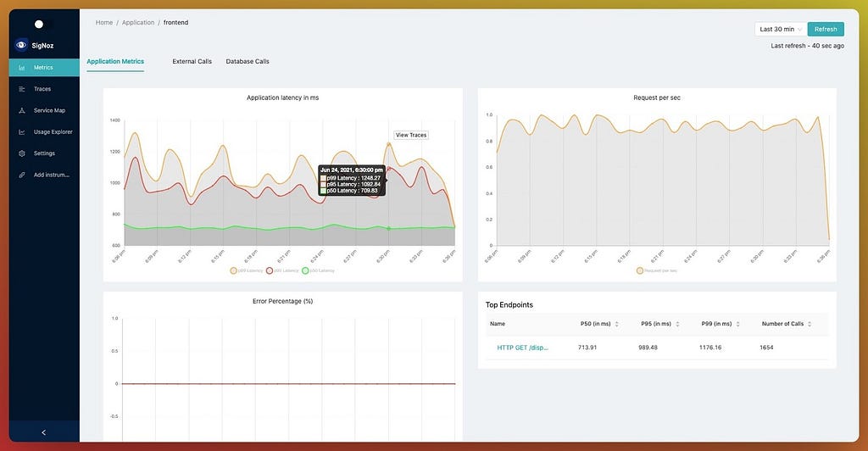868x451 pixels.
Task: Click the Refresh button
Action: point(826,30)
